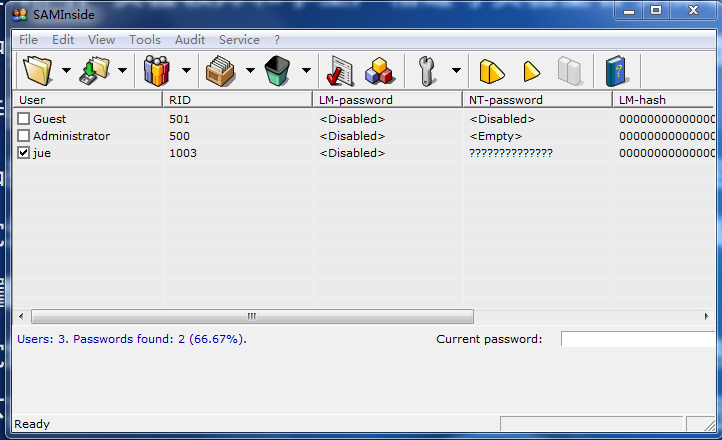Viewport: 722px width, 440px height.
Task: Sort by the NT-password column header
Action: pyautogui.click(x=538, y=100)
